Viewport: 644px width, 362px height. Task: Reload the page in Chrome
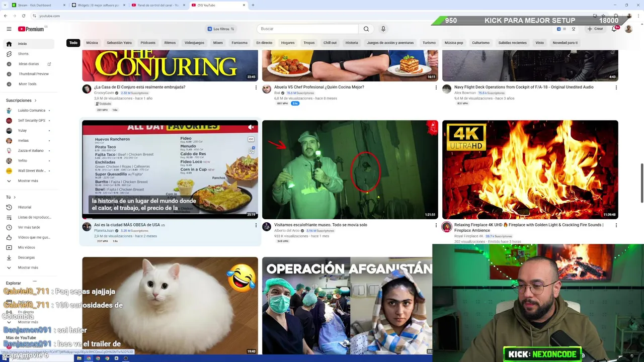[x=23, y=16]
